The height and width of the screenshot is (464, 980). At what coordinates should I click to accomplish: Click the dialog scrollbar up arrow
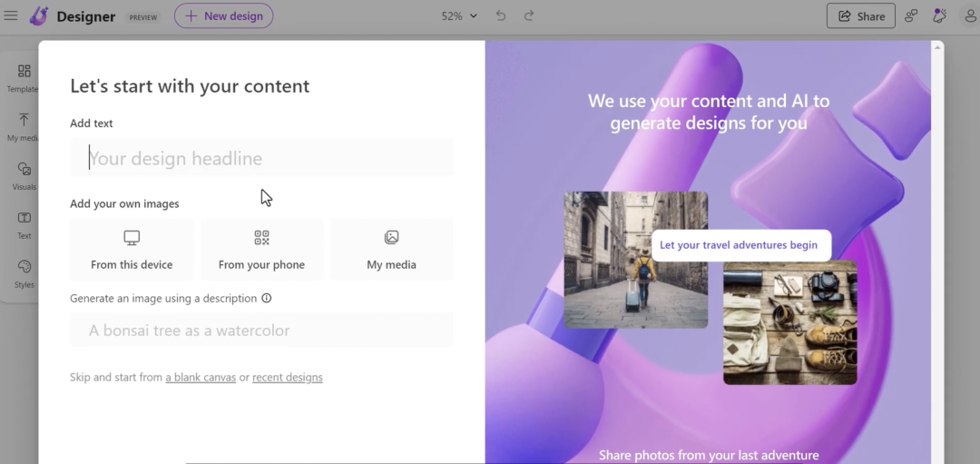tap(936, 47)
